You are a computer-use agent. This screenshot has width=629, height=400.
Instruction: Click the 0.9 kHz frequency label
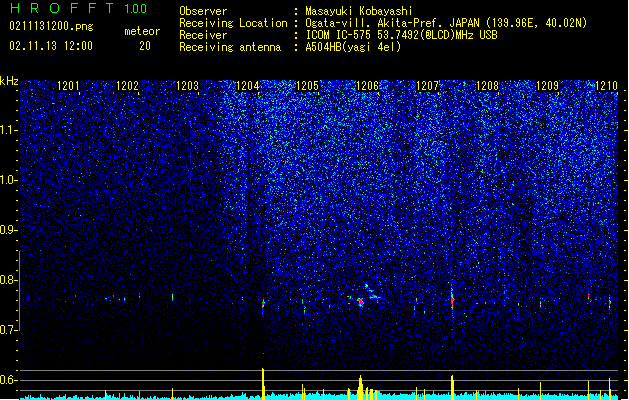click(x=9, y=230)
